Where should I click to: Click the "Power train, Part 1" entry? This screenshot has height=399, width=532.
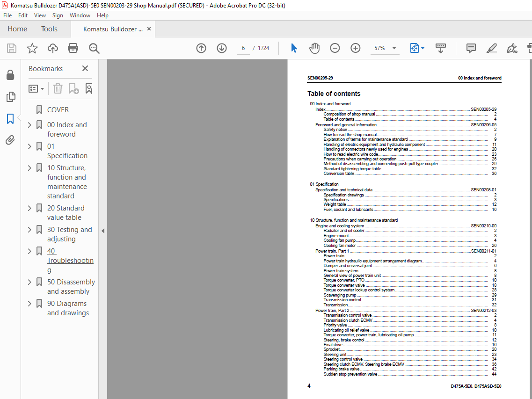pyautogui.click(x=332, y=251)
